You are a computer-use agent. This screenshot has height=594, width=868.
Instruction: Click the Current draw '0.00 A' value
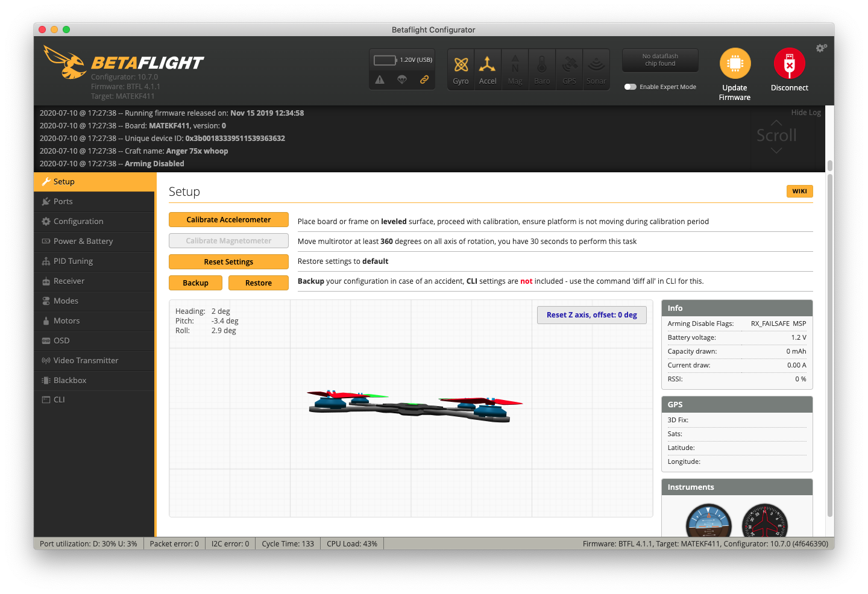tap(796, 366)
